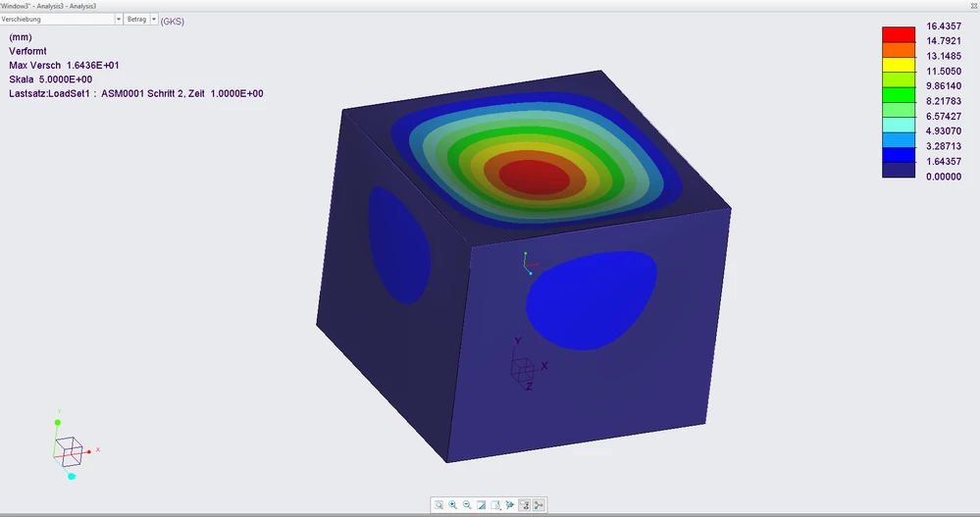The image size is (980, 517).
Task: Click the red peak displacement zone on the cube top
Action: click(x=537, y=179)
